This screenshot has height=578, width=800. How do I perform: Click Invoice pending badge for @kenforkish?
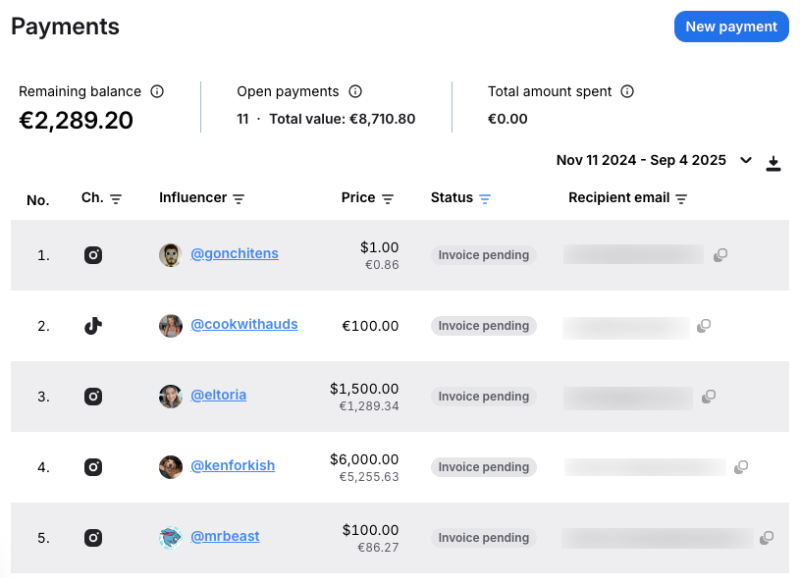click(484, 467)
